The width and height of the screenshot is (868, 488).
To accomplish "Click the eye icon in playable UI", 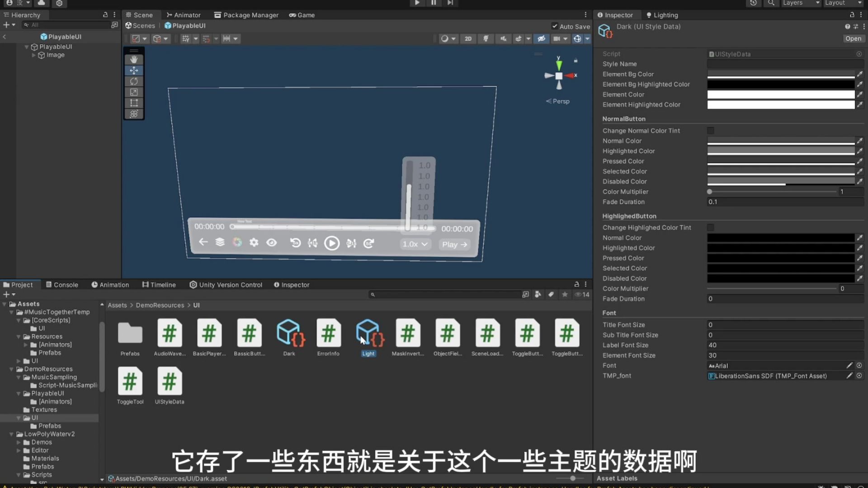I will coord(271,243).
